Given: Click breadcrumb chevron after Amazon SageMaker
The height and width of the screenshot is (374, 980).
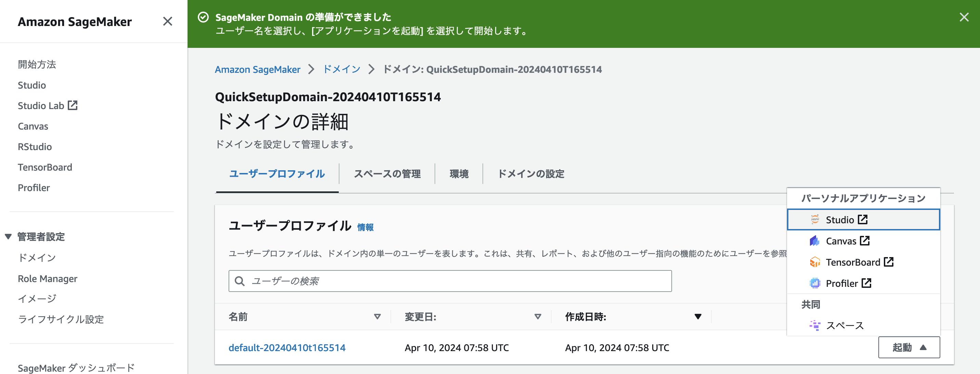Looking at the screenshot, I should pyautogui.click(x=311, y=69).
